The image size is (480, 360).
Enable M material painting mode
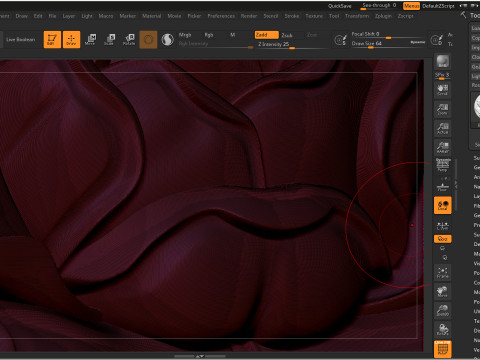tap(233, 35)
